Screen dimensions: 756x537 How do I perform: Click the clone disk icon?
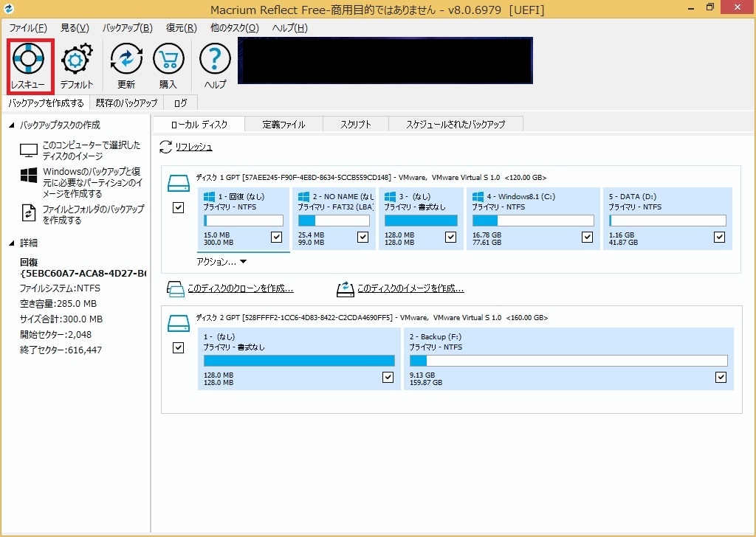175,289
